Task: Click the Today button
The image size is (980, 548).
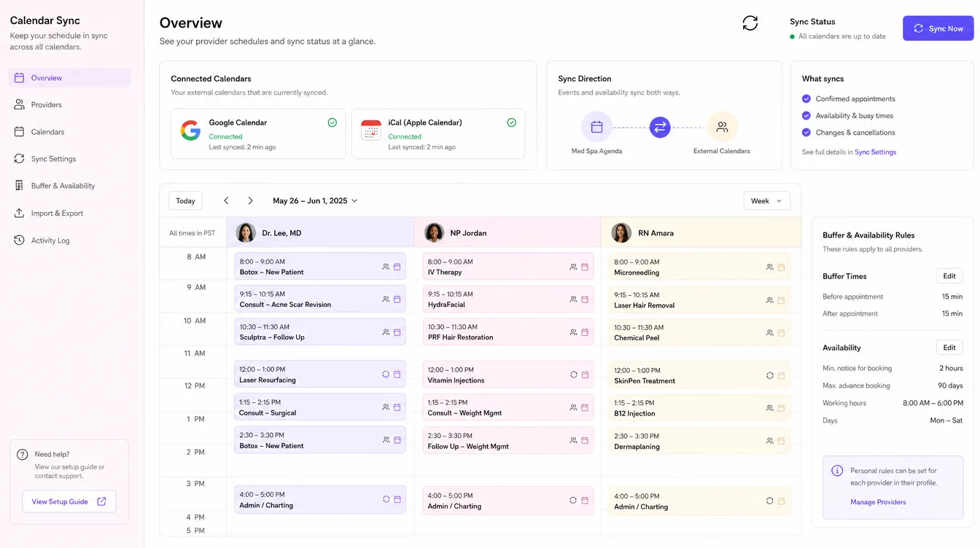Action: (x=185, y=201)
